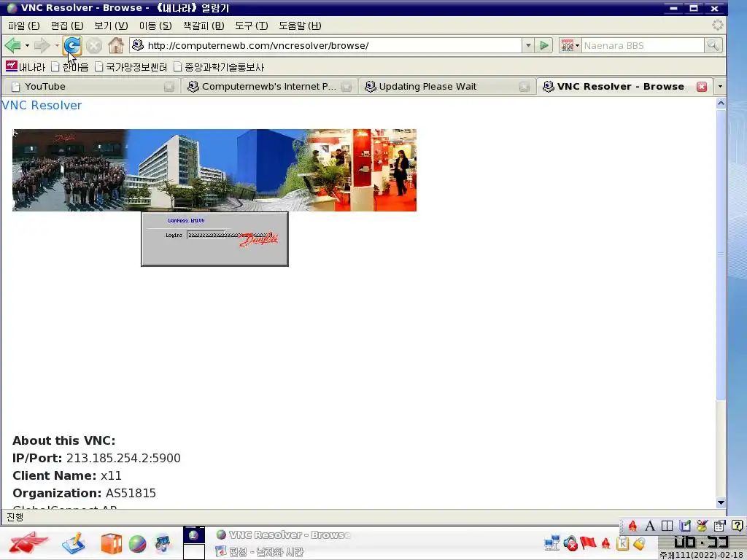The image size is (747, 560).
Task: Select the 편성 - 날자와 시간 taskbar window
Action: (260, 552)
